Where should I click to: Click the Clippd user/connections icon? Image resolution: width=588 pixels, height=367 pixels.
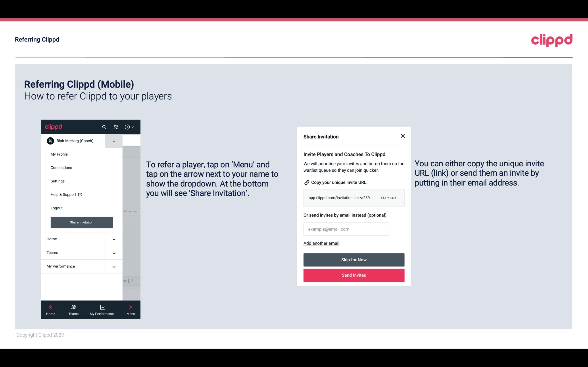(x=116, y=127)
